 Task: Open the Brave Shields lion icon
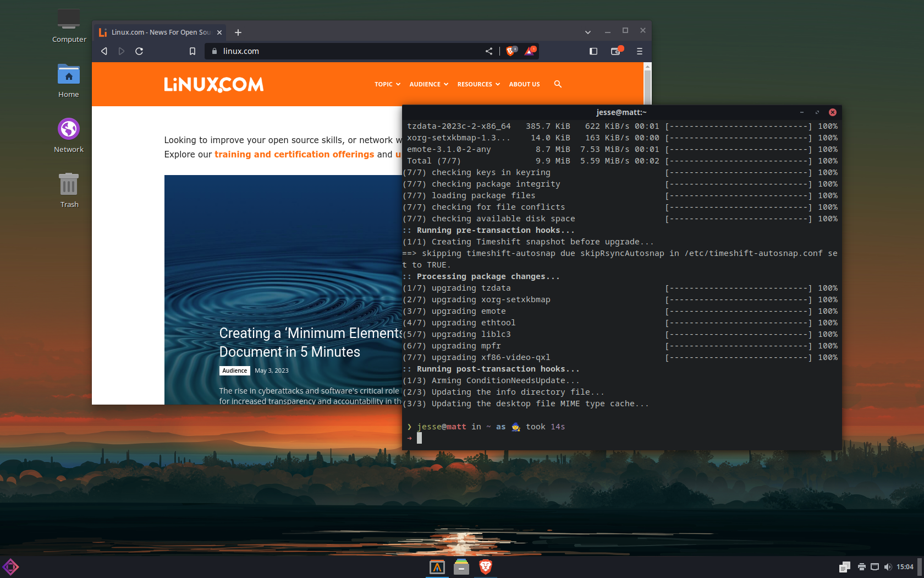pos(511,51)
